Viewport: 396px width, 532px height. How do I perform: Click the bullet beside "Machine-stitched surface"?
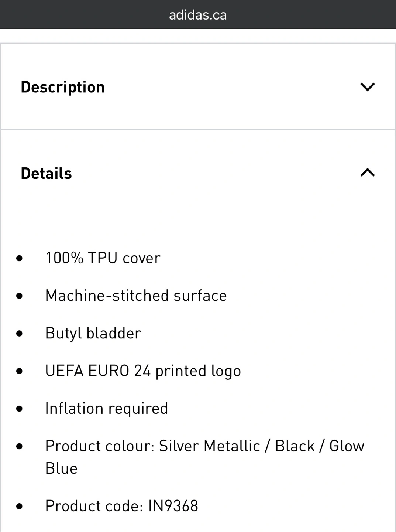(20, 296)
